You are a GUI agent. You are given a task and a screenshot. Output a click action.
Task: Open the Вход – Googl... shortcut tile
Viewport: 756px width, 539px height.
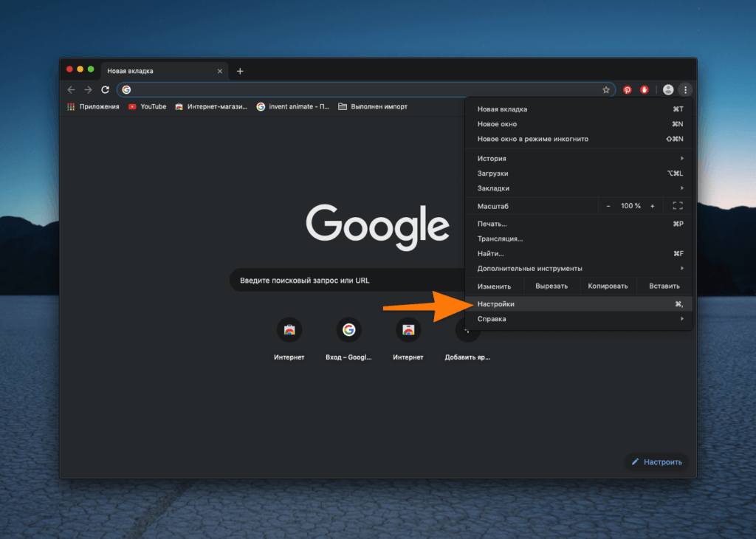[348, 338]
